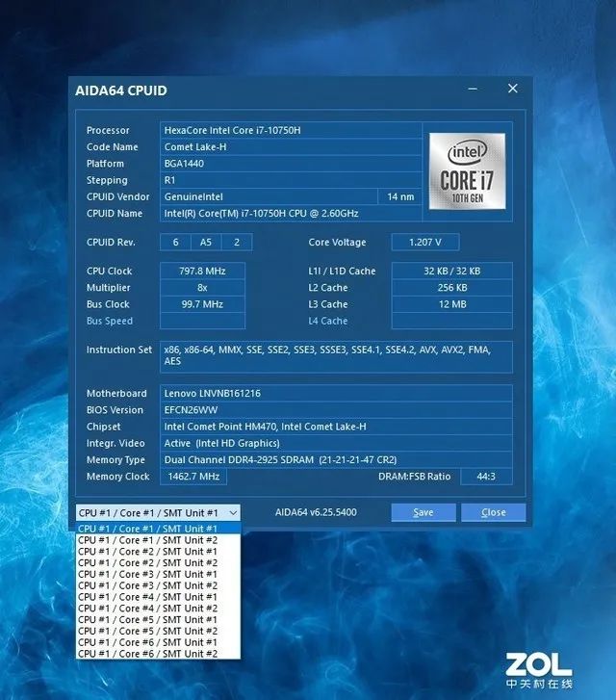
Task: Click the CPU Clock value 797.8 MHz
Action: point(202,271)
